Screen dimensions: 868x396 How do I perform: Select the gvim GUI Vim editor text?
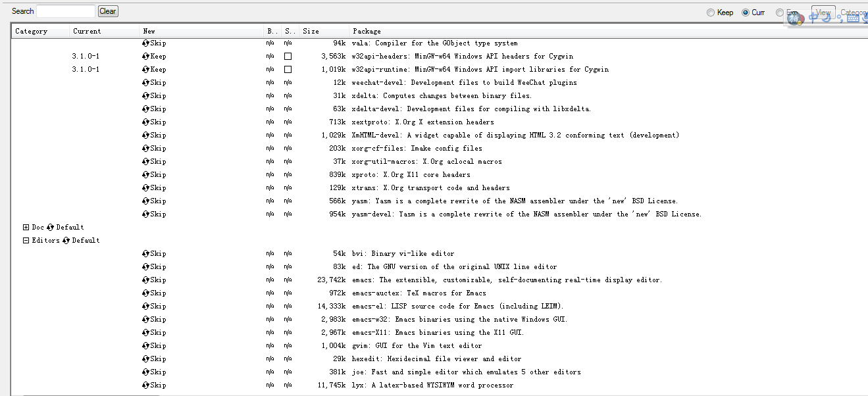[417, 346]
